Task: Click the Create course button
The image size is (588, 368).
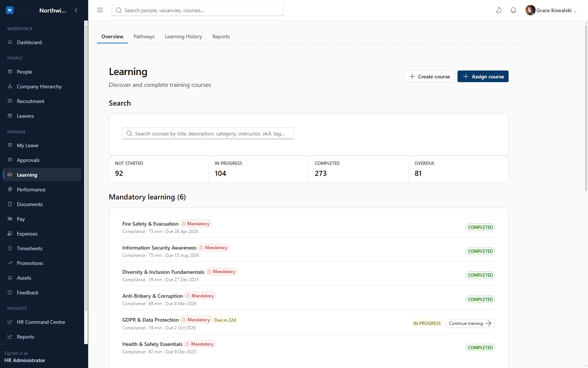Action: point(429,77)
